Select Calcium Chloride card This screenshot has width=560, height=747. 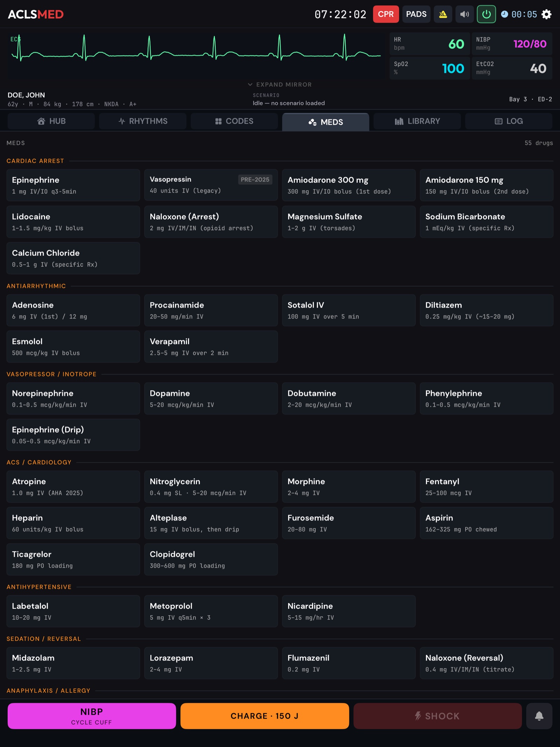point(73,258)
